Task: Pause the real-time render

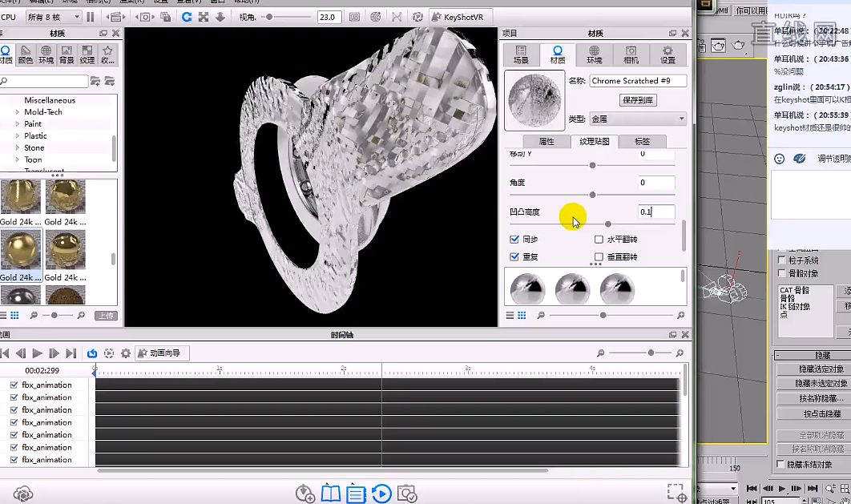Action: (x=91, y=17)
